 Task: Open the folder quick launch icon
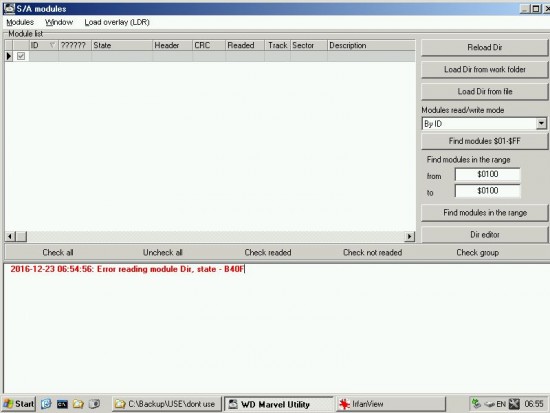78,404
